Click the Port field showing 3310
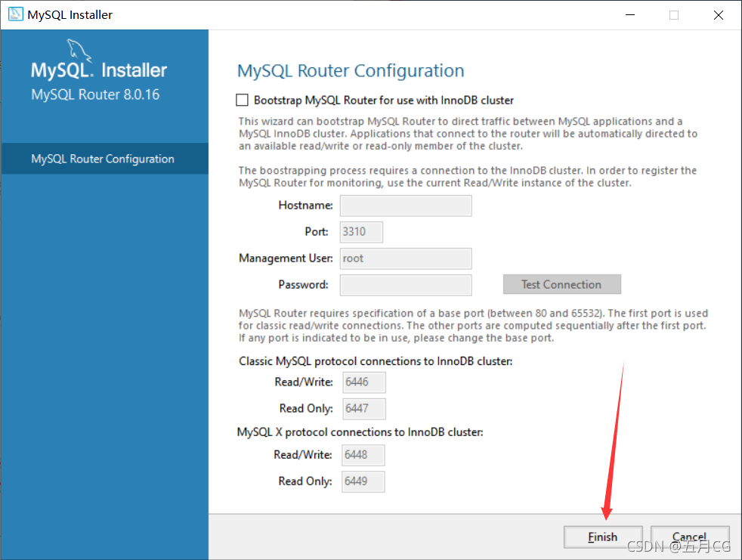The image size is (742, 560). point(361,232)
